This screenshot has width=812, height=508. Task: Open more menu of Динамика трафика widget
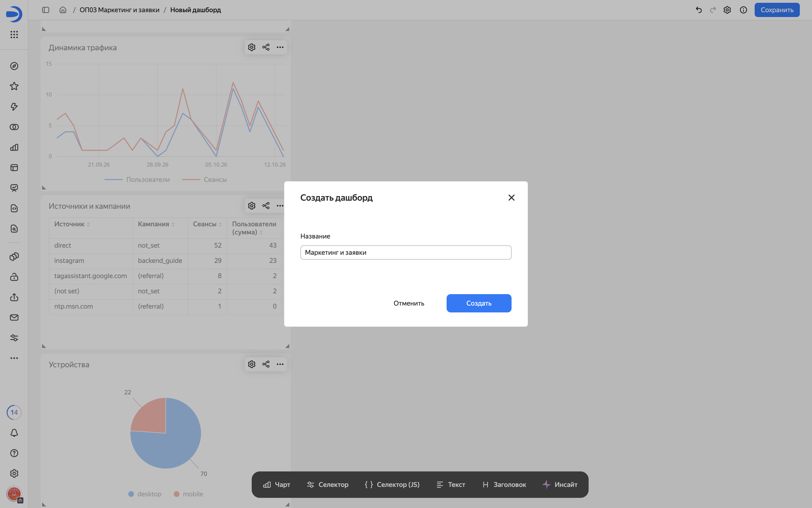pos(280,47)
